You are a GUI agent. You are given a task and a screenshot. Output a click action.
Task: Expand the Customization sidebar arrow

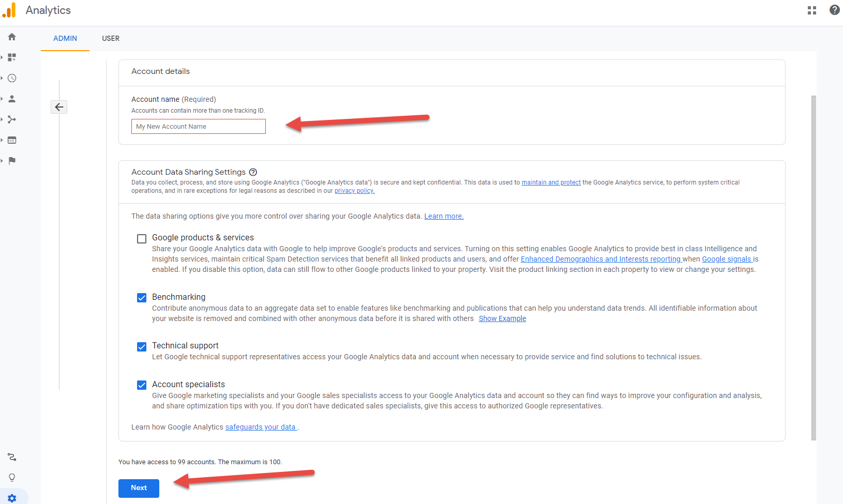point(2,57)
